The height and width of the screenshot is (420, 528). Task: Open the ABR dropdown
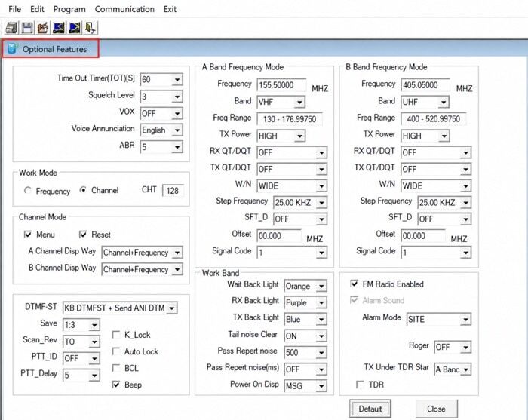[161, 147]
